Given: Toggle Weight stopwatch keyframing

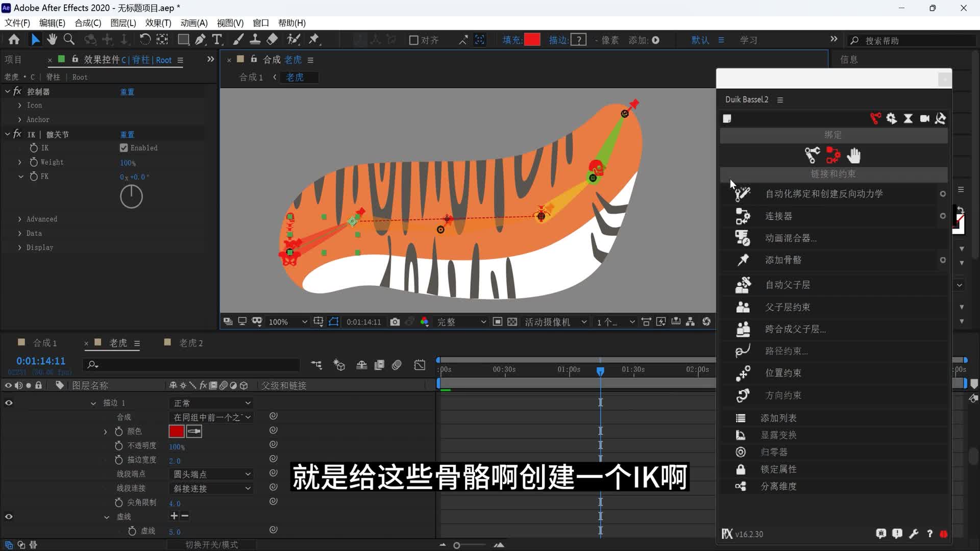Looking at the screenshot, I should point(34,162).
